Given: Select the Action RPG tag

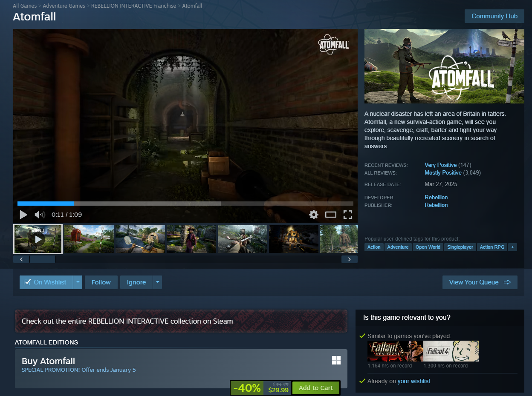Looking at the screenshot, I should 492,247.
